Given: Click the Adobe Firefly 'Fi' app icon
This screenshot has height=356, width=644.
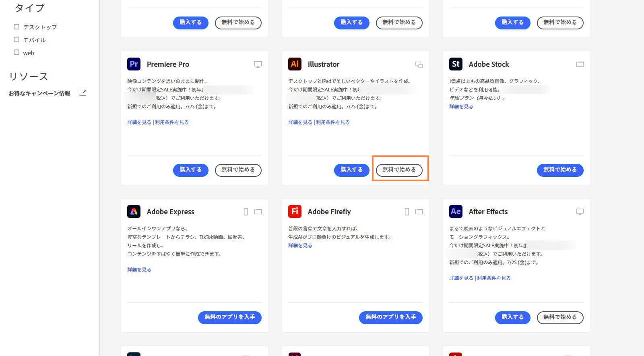Looking at the screenshot, I should (x=295, y=211).
